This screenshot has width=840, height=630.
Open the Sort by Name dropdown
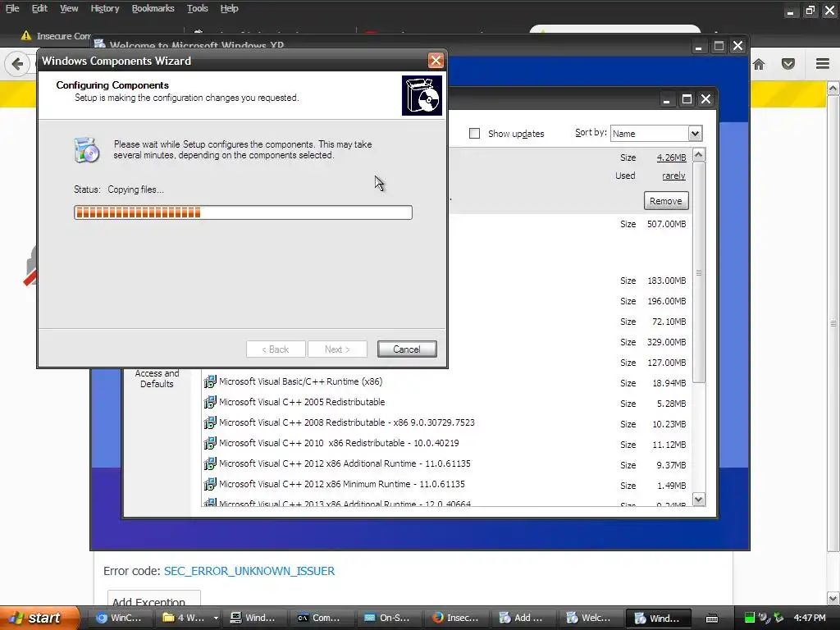[x=694, y=134]
